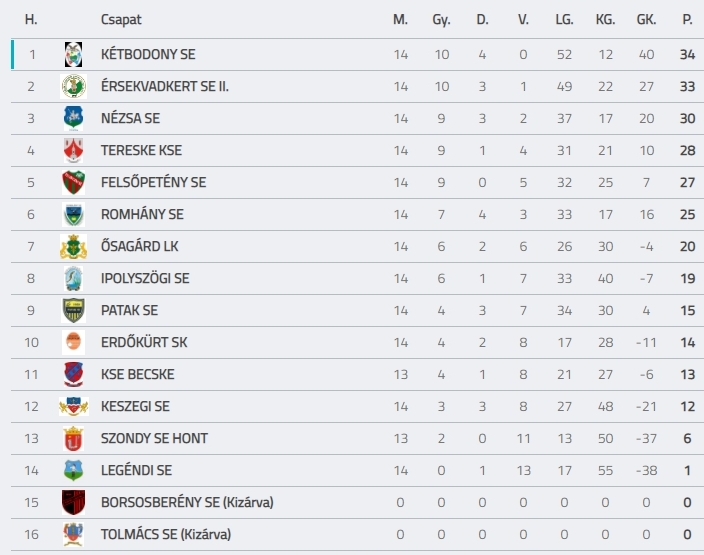Viewport: 704px width, 555px height.
Task: Click the TOLMÁCS SE (Kizárva) entry
Action: (166, 534)
